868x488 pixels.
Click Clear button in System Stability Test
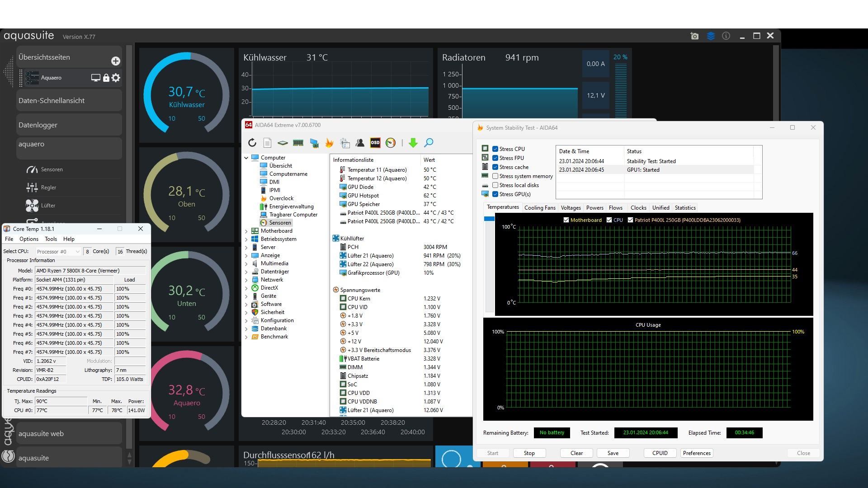point(576,453)
